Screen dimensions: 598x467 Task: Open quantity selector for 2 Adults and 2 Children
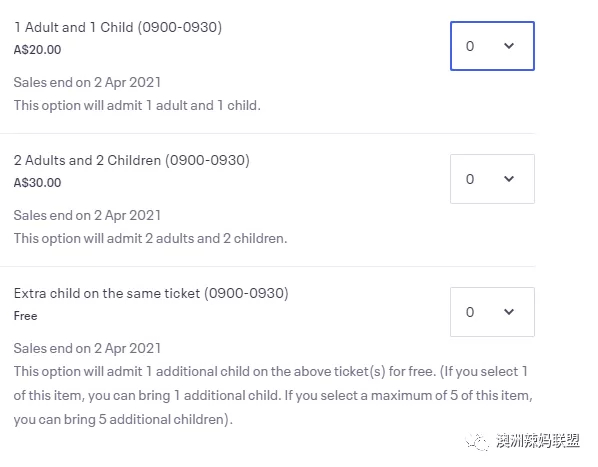pyautogui.click(x=492, y=179)
